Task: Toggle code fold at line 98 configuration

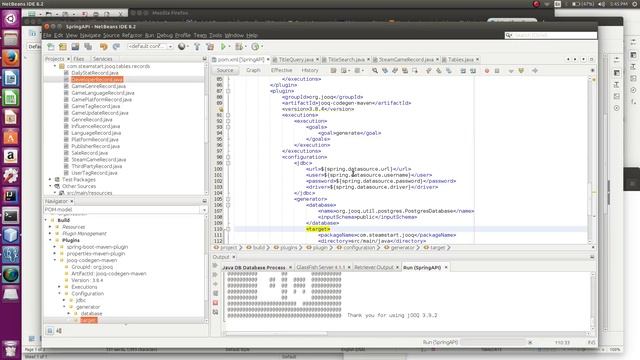Action: pos(228,157)
